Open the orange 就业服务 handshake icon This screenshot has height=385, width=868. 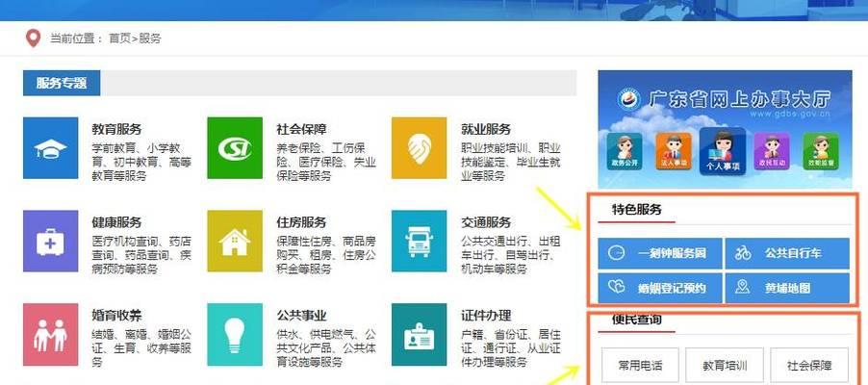tap(419, 148)
